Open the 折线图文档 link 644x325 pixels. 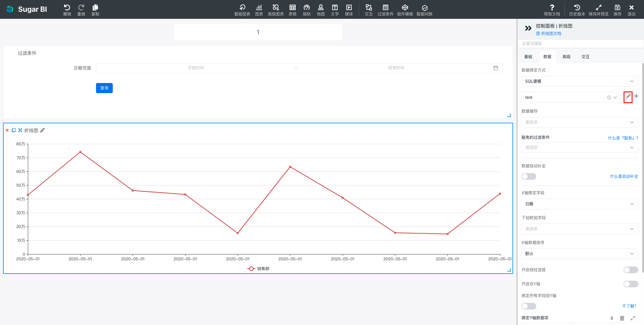point(549,34)
